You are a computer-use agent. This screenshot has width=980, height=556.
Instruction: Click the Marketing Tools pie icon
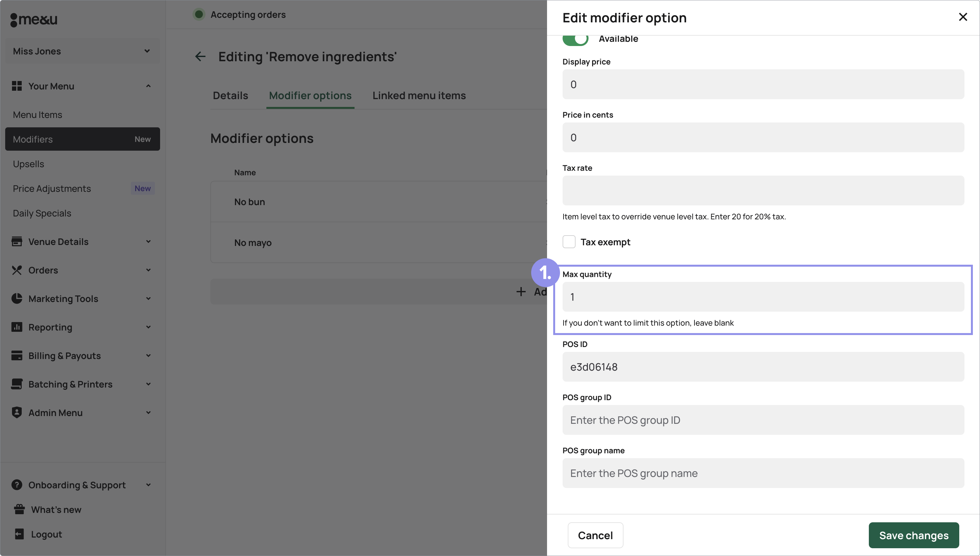(x=17, y=298)
